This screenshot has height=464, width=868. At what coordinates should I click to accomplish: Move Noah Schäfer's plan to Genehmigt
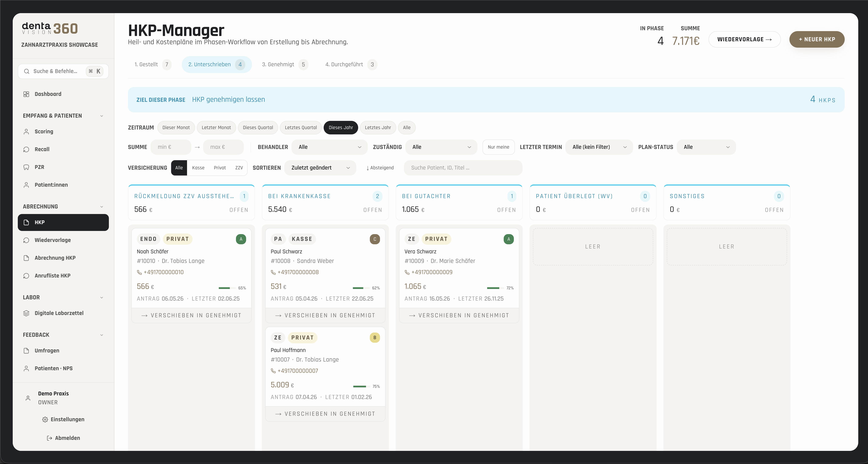tap(191, 315)
